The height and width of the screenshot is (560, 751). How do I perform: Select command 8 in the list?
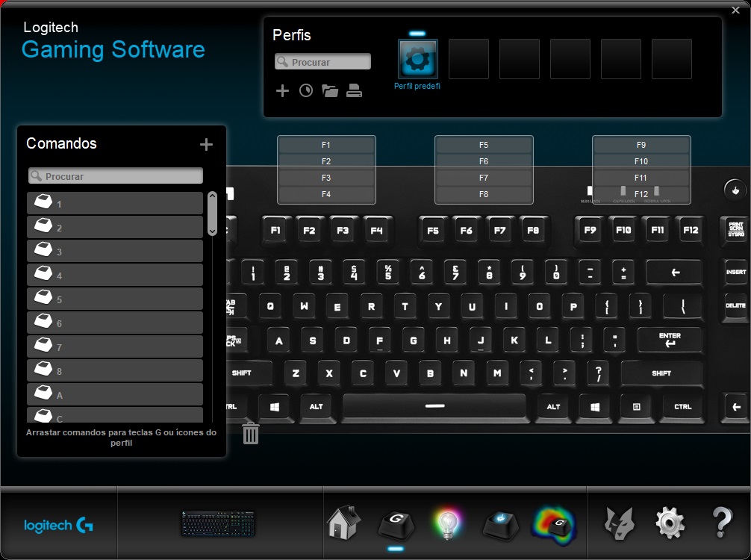point(115,371)
